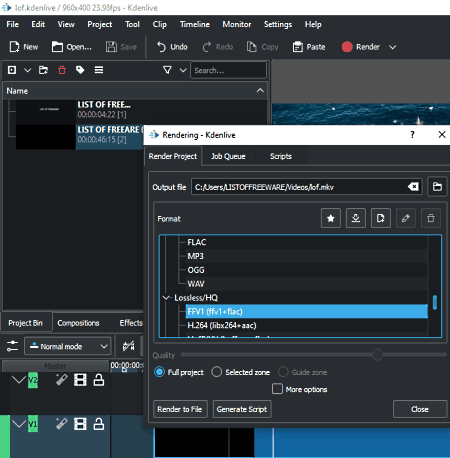Click the Create Folder icon in bin
Image resolution: width=450 pixels, height=458 pixels.
pyautogui.click(x=43, y=70)
